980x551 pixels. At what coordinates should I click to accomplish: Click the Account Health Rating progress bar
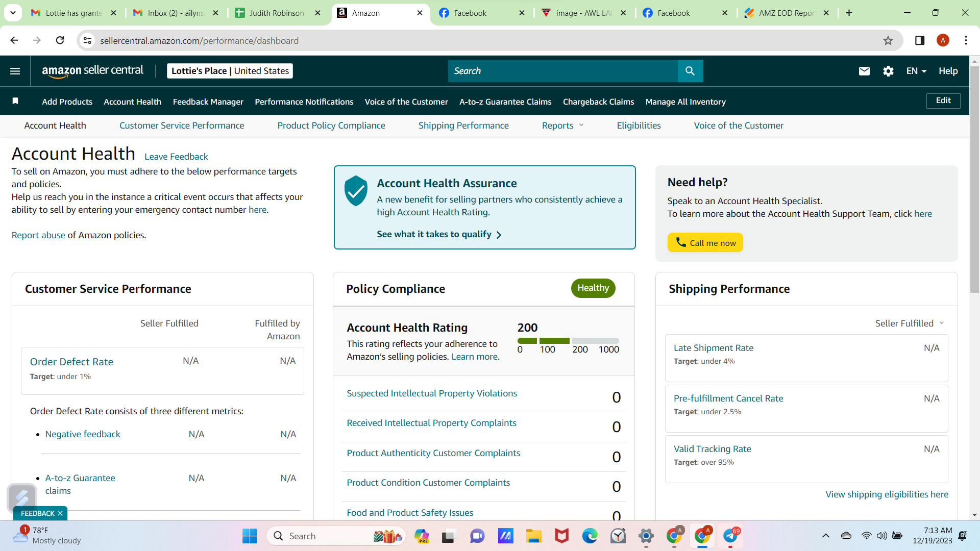[x=568, y=340]
